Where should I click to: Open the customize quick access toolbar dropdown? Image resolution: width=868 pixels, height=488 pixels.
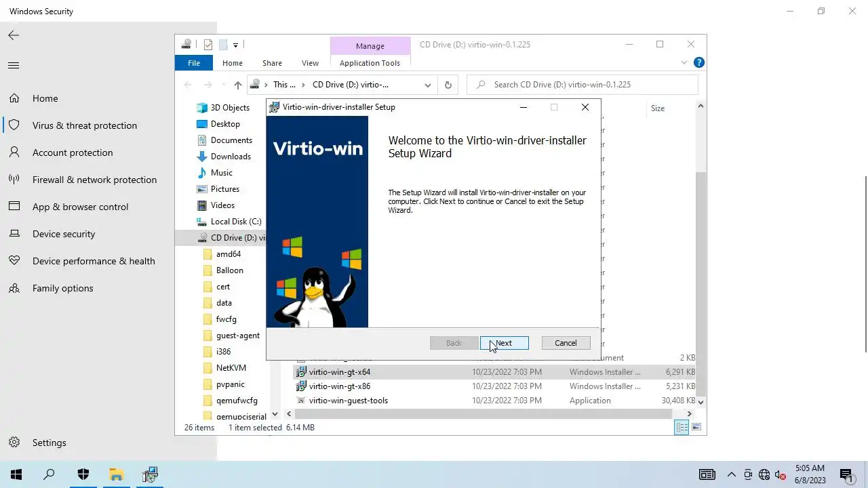click(x=235, y=45)
